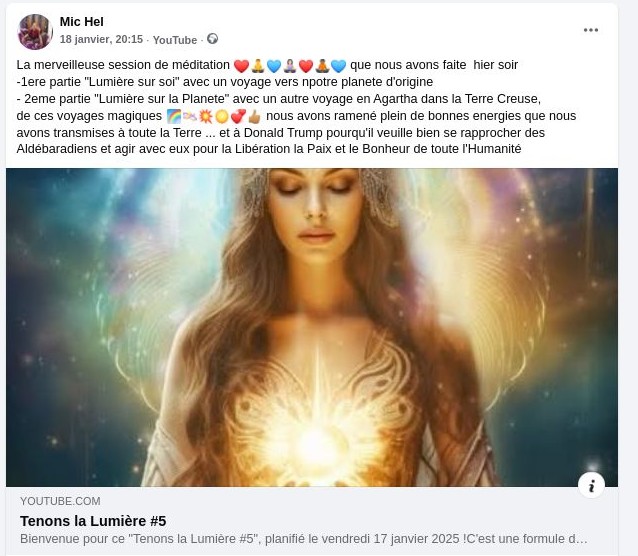Click the YouTube source link in header
This screenshot has height=556, width=638.
coord(175,40)
